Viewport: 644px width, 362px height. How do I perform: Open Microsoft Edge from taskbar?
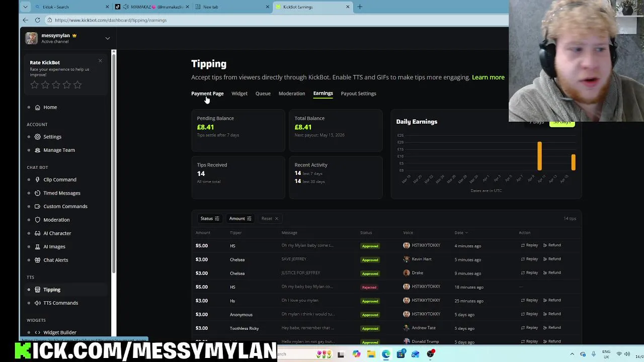(386, 354)
